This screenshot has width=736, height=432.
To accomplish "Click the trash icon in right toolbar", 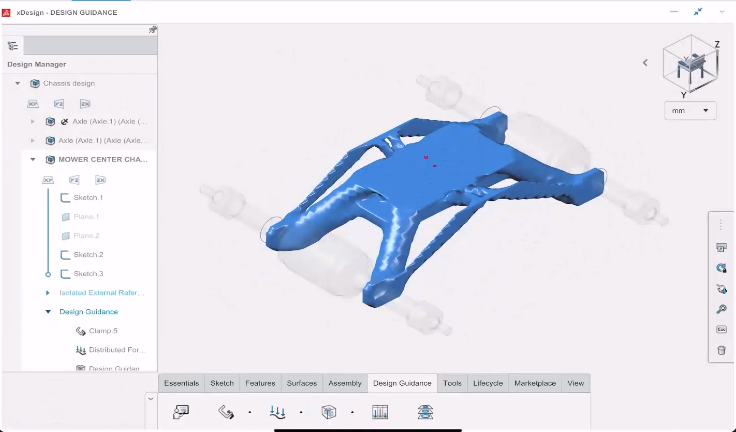I will (x=721, y=350).
